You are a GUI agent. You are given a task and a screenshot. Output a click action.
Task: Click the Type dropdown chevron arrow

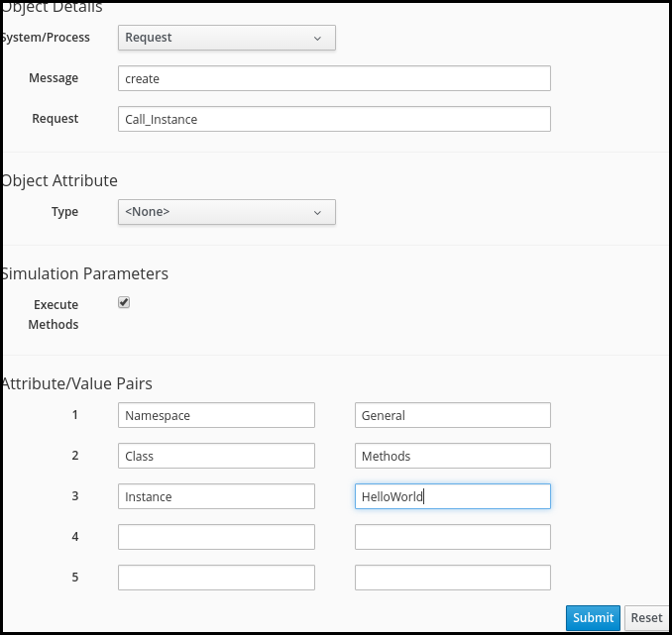tap(317, 213)
